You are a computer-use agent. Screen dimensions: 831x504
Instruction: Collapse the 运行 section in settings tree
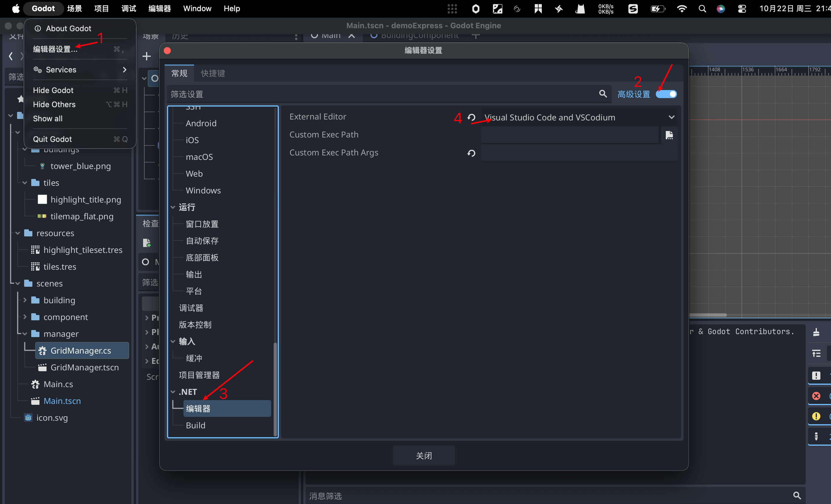coord(173,207)
